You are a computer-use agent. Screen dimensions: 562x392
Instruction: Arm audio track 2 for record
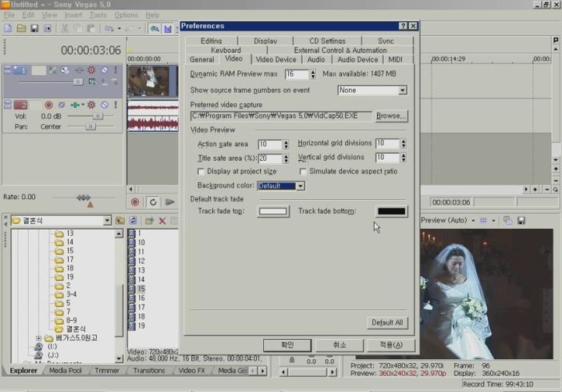point(48,105)
